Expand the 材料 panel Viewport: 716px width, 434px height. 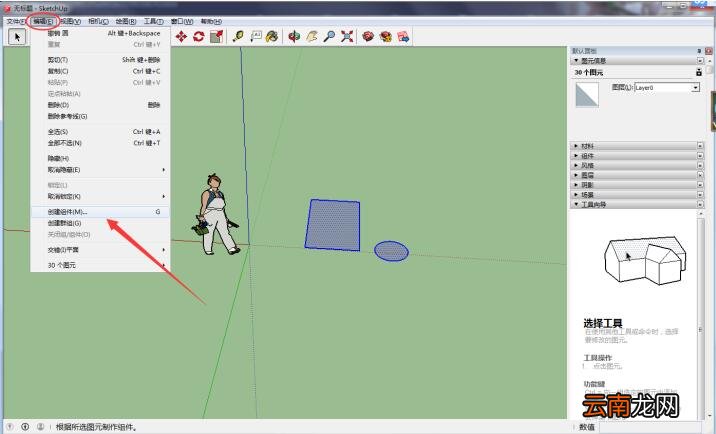576,146
